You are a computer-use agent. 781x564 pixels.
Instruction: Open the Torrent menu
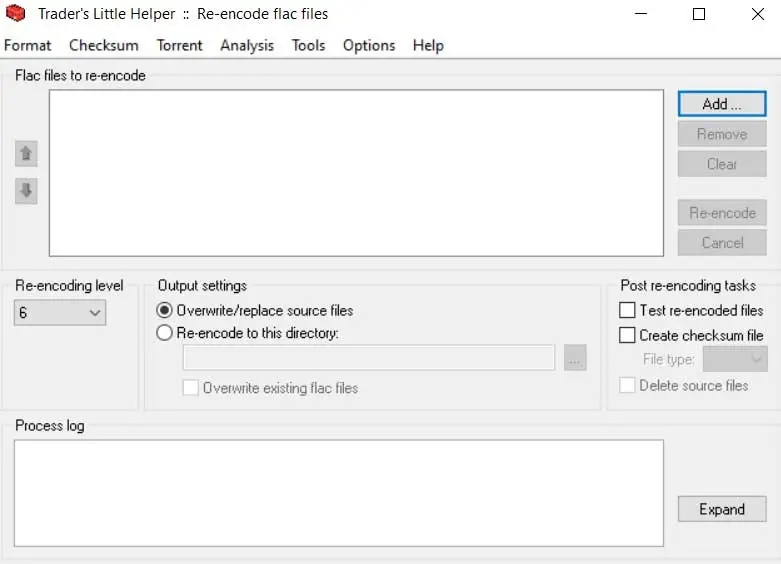coord(179,45)
